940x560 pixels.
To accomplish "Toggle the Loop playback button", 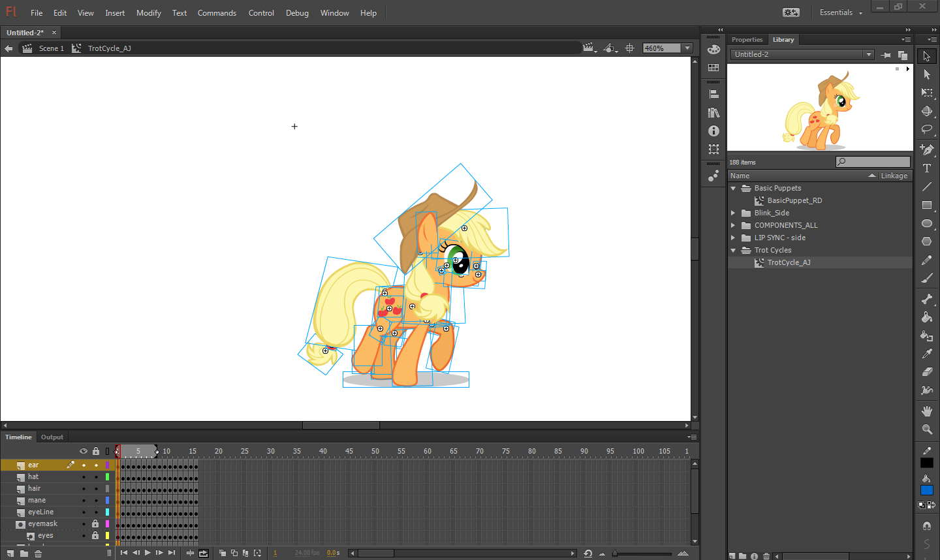I will click(x=204, y=553).
